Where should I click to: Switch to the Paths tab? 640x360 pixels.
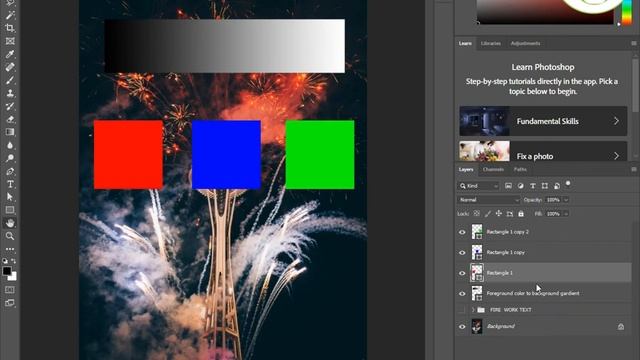(520, 169)
